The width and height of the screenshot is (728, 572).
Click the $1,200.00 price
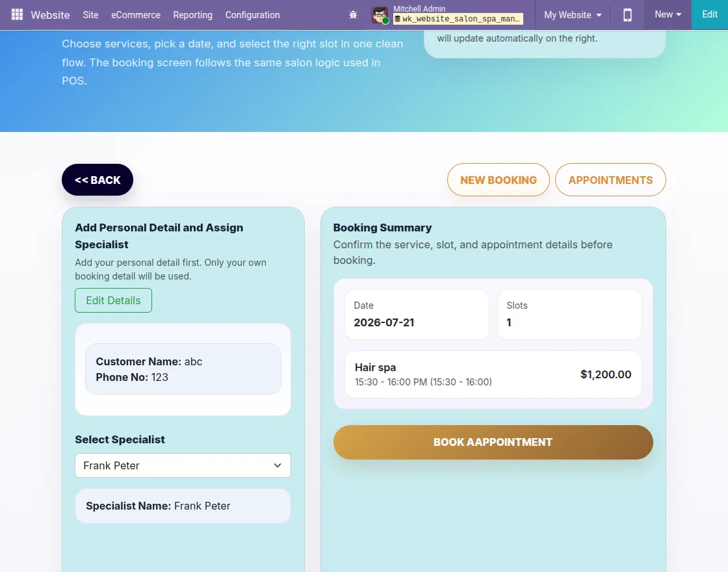(x=606, y=374)
